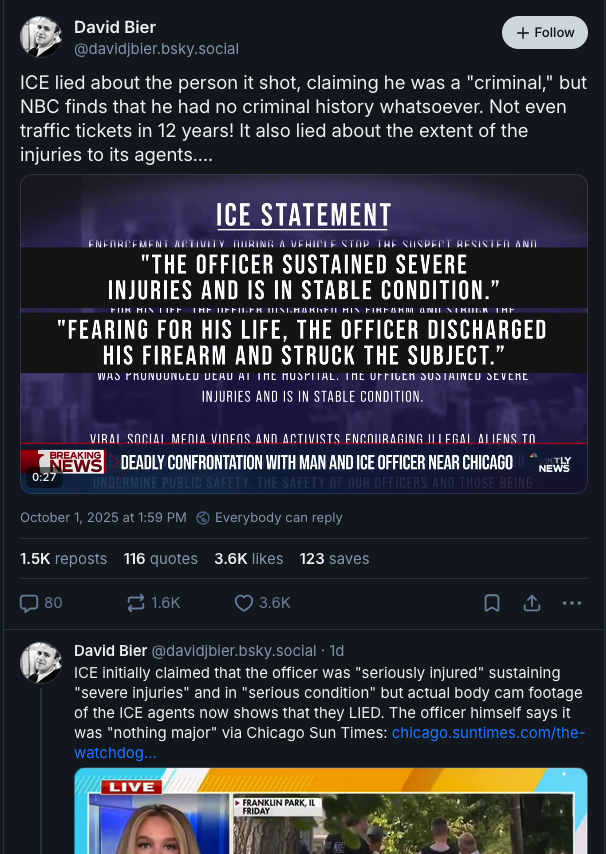The image size is (606, 854).
Task: Open the live news thumbnail in reply
Action: 330,811
